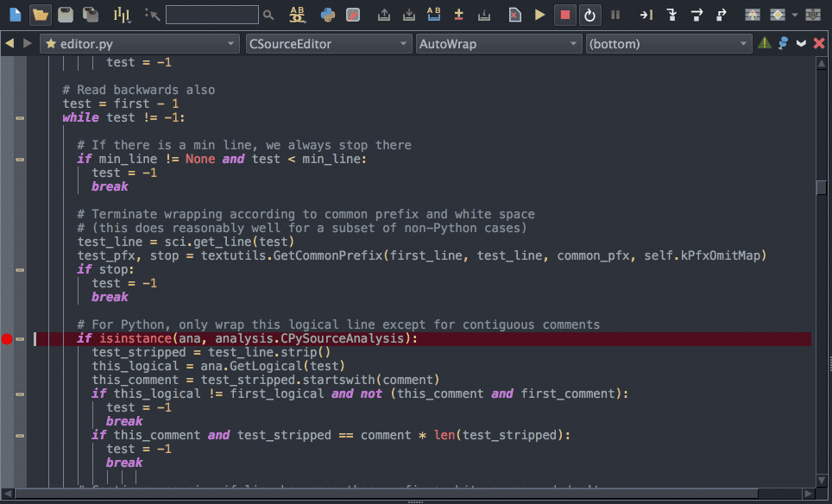Open the AB search and replace tool
Viewport: 832px width, 504px height.
[297, 15]
